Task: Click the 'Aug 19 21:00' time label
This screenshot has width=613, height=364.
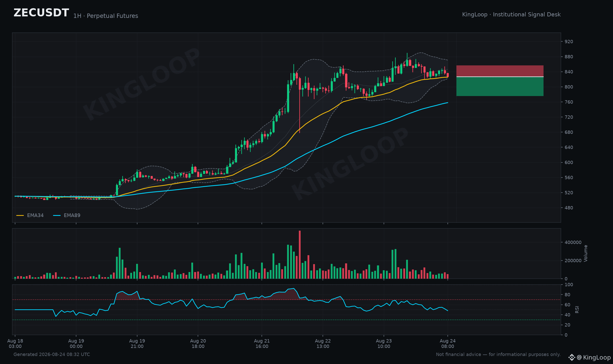Action: click(137, 344)
